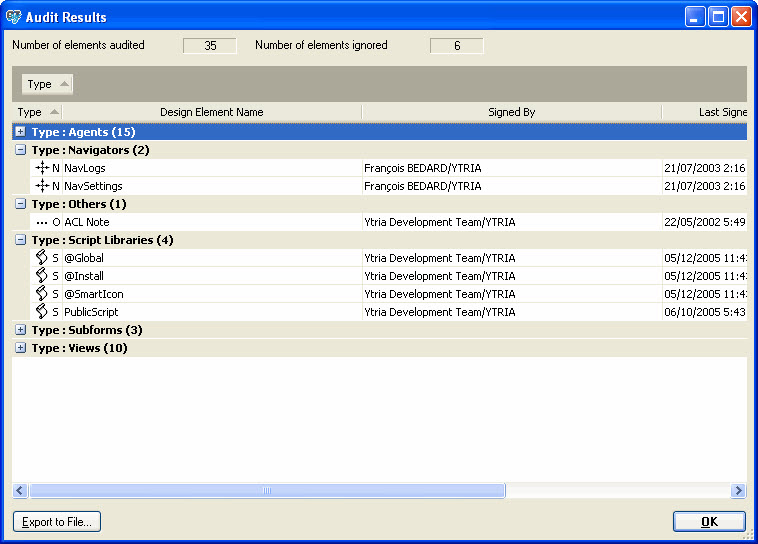Sort by Design Element Name column
Screen dimensions: 758x544
point(211,112)
